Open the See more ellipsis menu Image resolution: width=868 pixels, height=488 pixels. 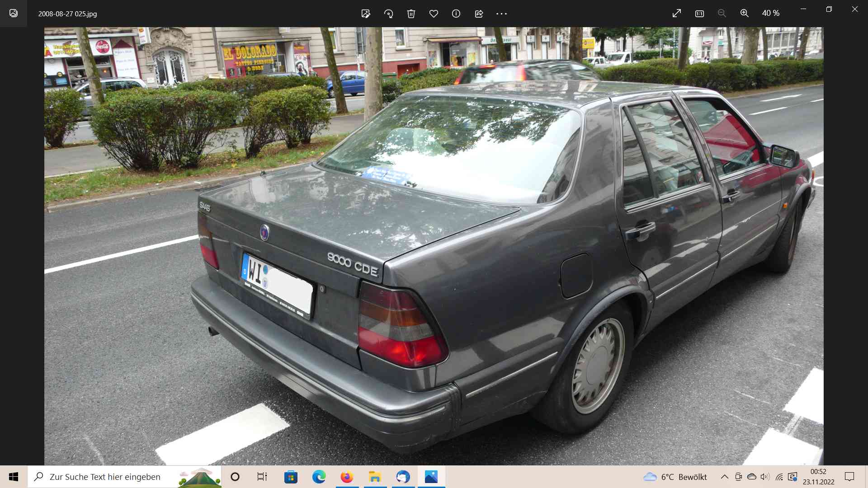[501, 14]
